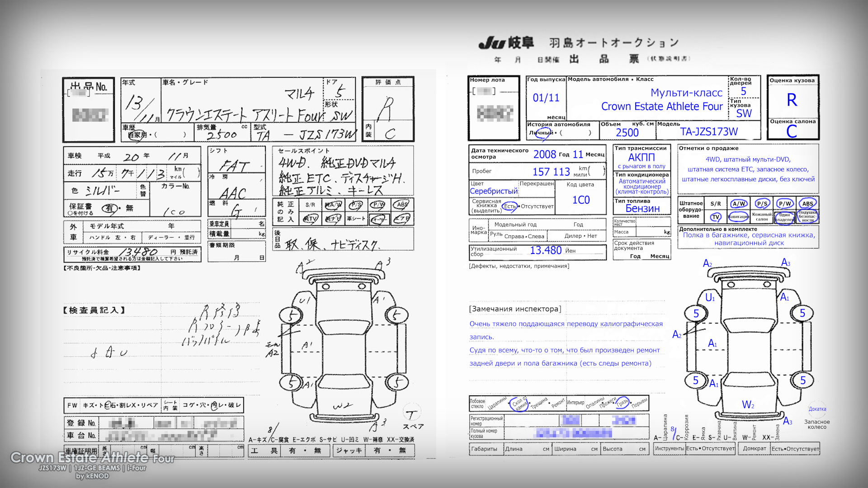Image resolution: width=868 pixels, height=488 pixels.
Task: Select the 'TA-JZS173W' model code
Action: (x=708, y=131)
